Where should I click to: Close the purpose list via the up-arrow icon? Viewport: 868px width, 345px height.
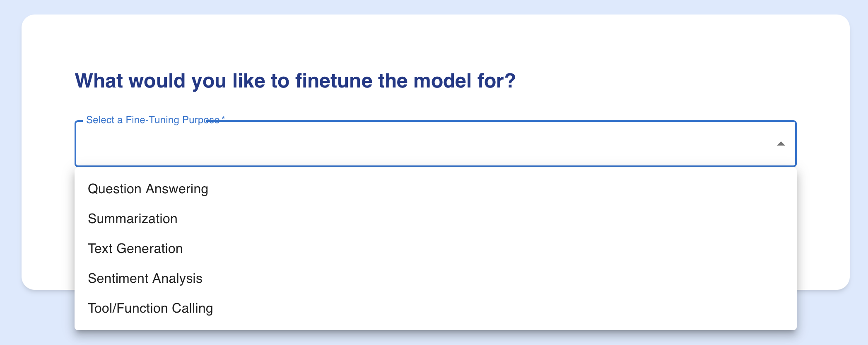[781, 144]
